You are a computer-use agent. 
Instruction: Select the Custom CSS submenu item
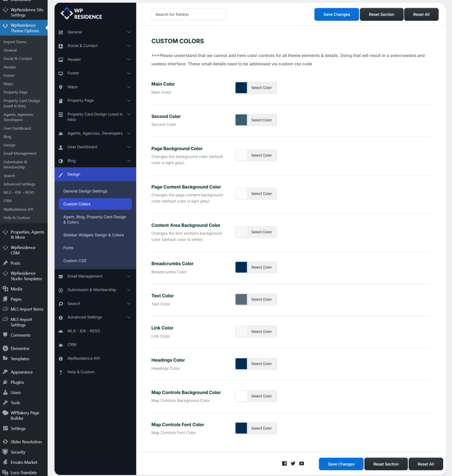(x=75, y=261)
